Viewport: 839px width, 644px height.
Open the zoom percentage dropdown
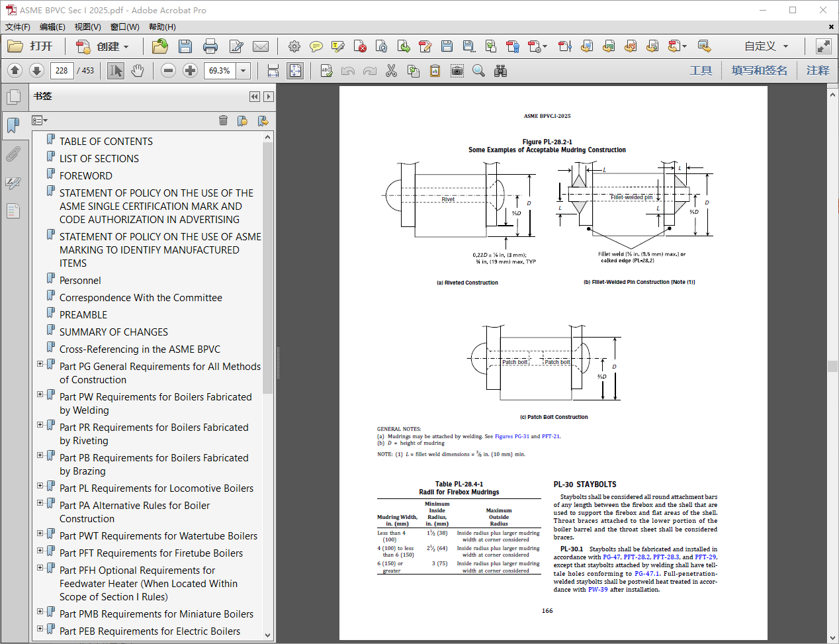[243, 71]
